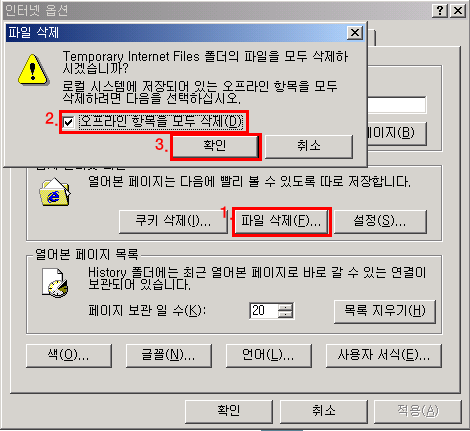Click the yellow warning icon in dialog
Viewport: 470px width, 431px height.
pos(33,69)
